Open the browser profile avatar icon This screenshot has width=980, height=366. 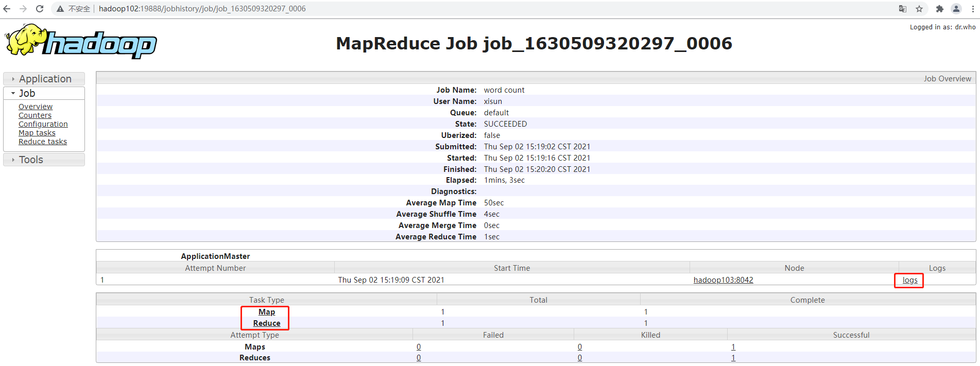point(956,9)
